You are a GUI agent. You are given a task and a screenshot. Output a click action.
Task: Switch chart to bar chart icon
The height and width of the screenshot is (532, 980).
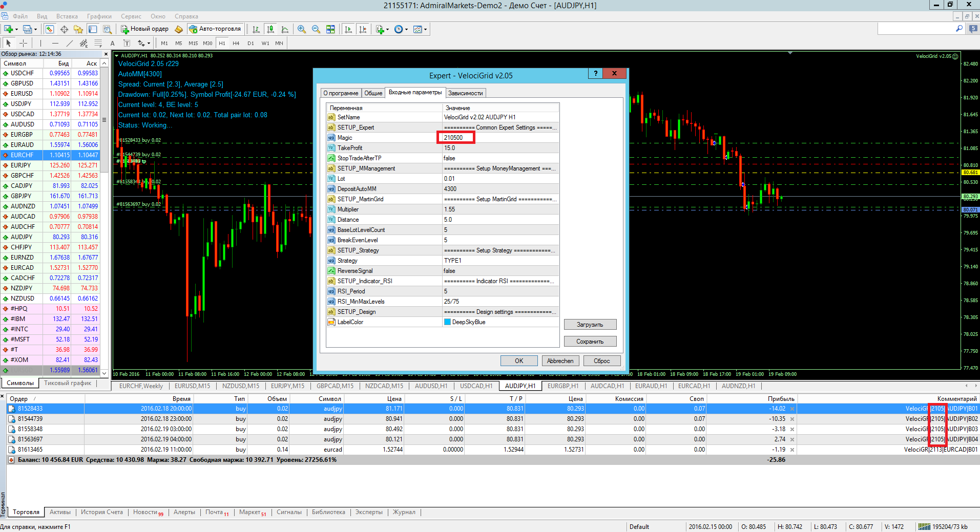click(x=256, y=29)
